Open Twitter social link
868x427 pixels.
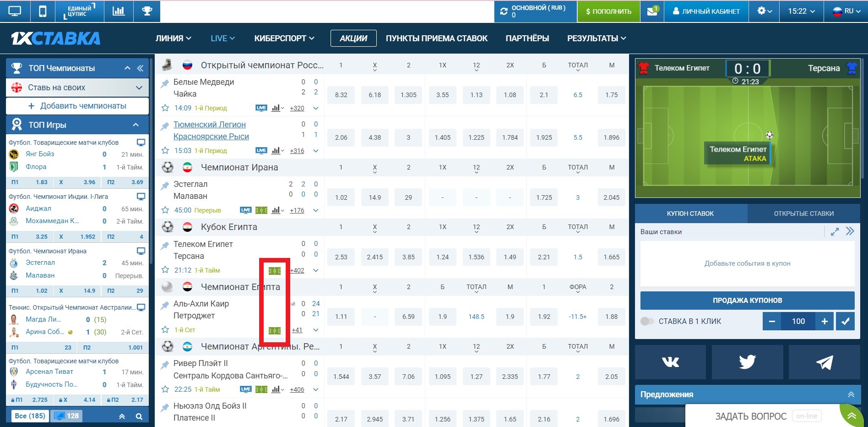747,362
